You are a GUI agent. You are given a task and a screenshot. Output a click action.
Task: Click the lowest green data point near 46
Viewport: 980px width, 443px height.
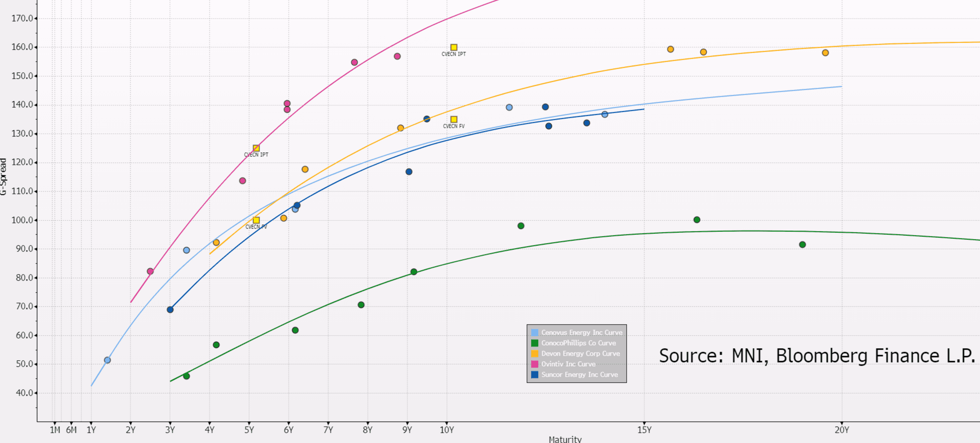coord(186,376)
